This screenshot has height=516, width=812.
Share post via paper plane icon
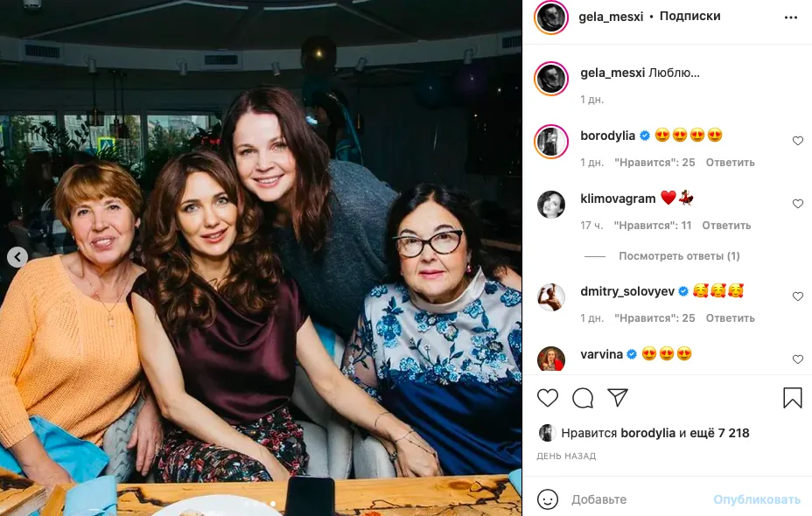pos(618,397)
